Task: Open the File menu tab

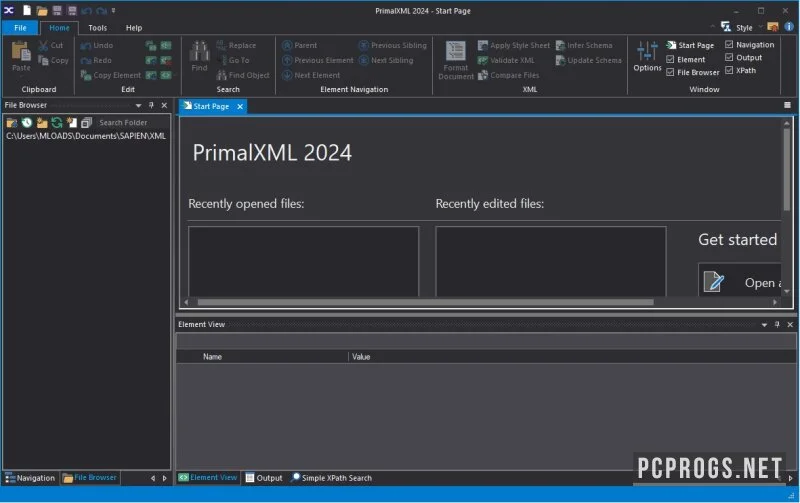Action: pos(20,28)
